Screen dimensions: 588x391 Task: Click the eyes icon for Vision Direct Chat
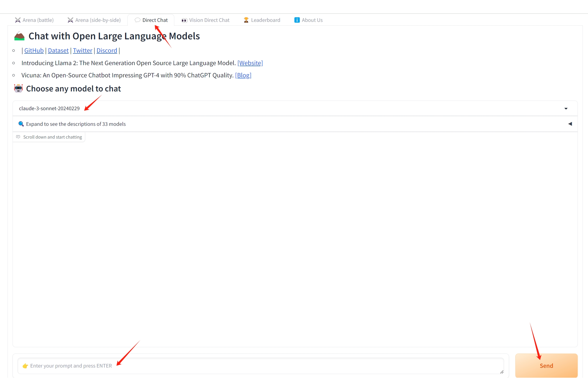tap(184, 20)
